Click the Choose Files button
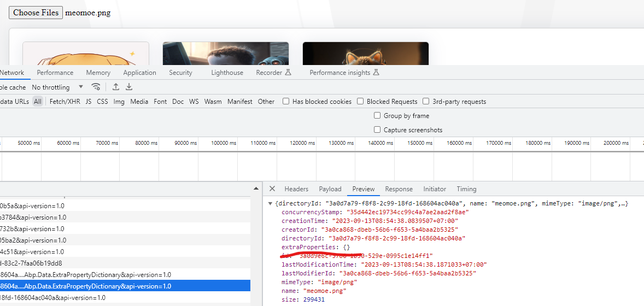The height and width of the screenshot is (306, 644). [36, 13]
